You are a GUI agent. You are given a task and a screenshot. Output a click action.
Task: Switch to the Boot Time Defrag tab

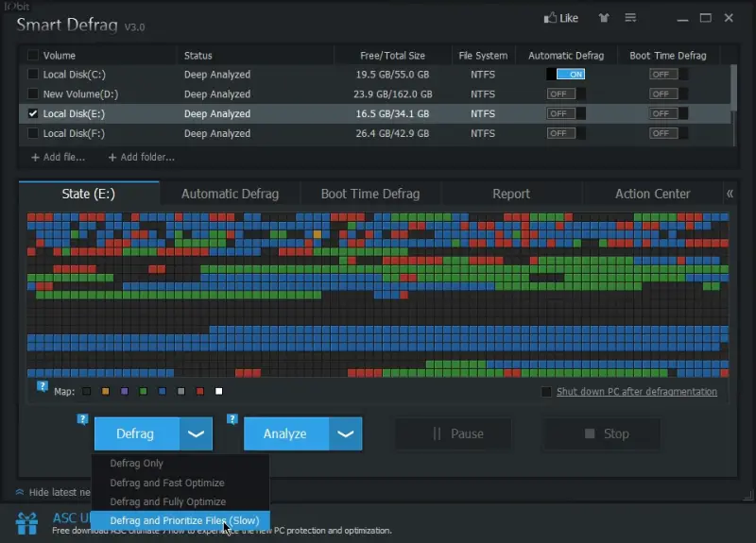pyautogui.click(x=370, y=194)
